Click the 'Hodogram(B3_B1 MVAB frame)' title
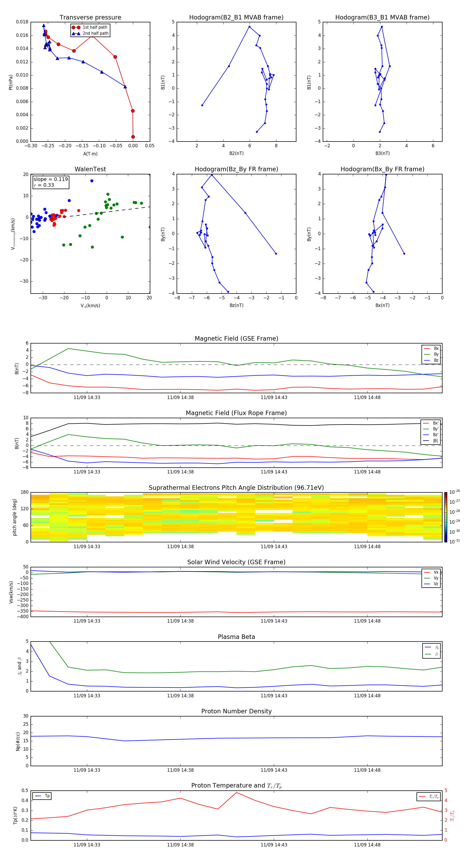This screenshot has width=473, height=868. (x=382, y=18)
